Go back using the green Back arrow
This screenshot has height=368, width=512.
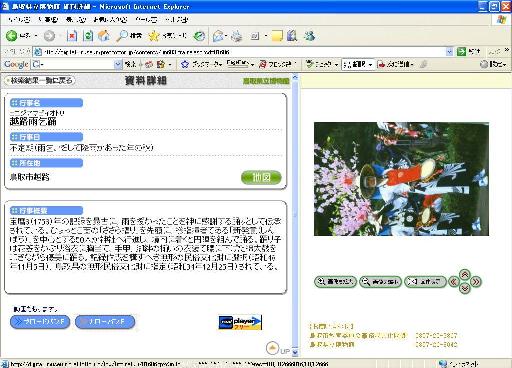point(11,36)
